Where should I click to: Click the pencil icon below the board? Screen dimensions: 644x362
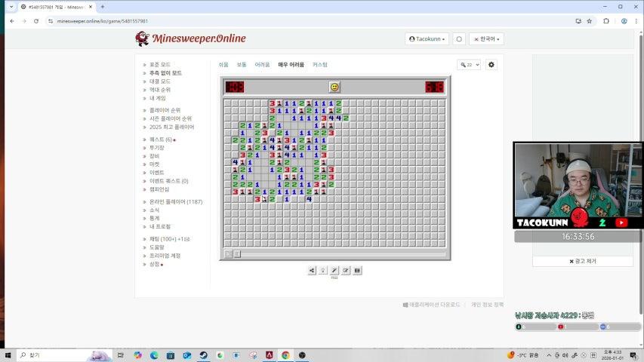334,271
